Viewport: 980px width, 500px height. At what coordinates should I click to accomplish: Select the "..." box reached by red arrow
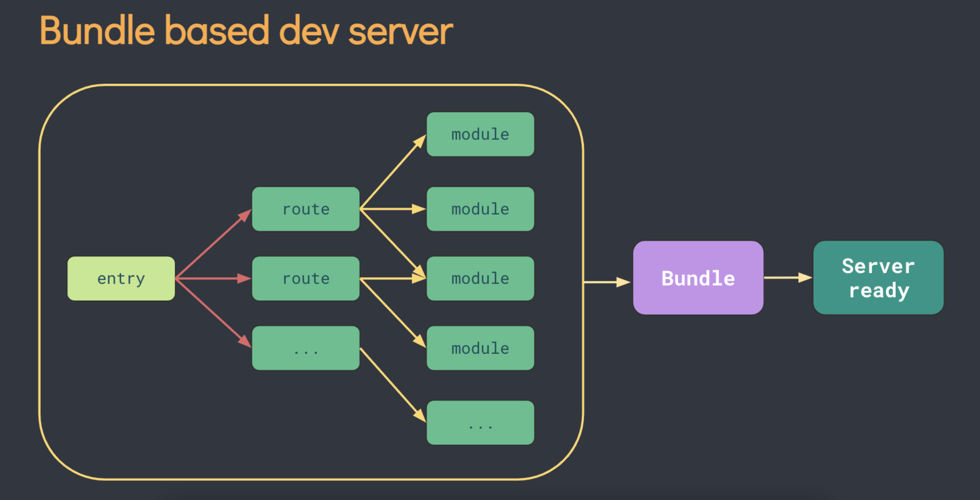305,348
